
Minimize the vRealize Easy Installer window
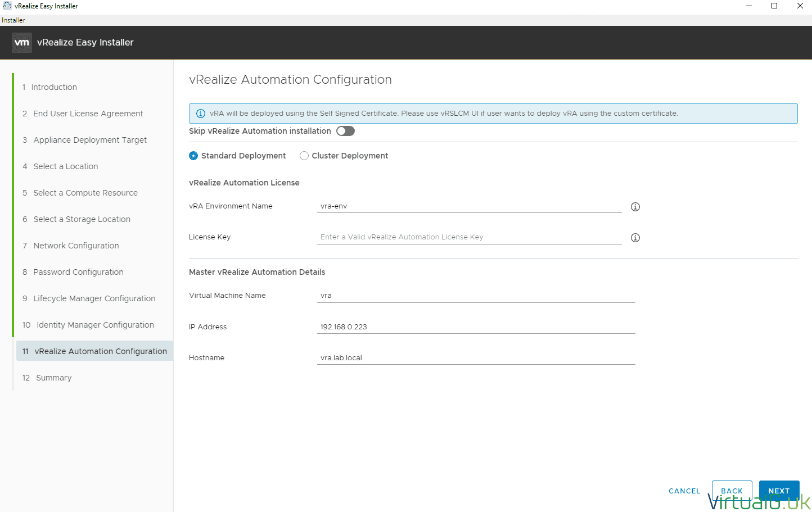pos(749,6)
